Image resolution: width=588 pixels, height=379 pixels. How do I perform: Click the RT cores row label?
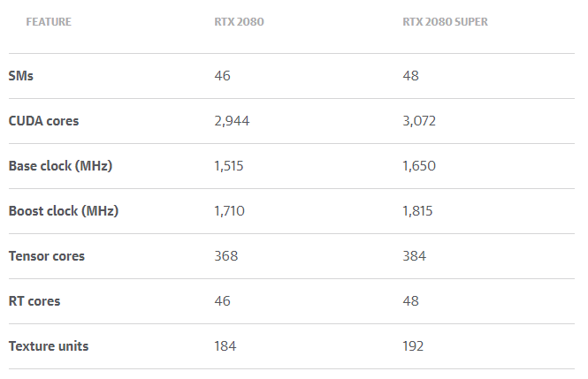coord(34,301)
